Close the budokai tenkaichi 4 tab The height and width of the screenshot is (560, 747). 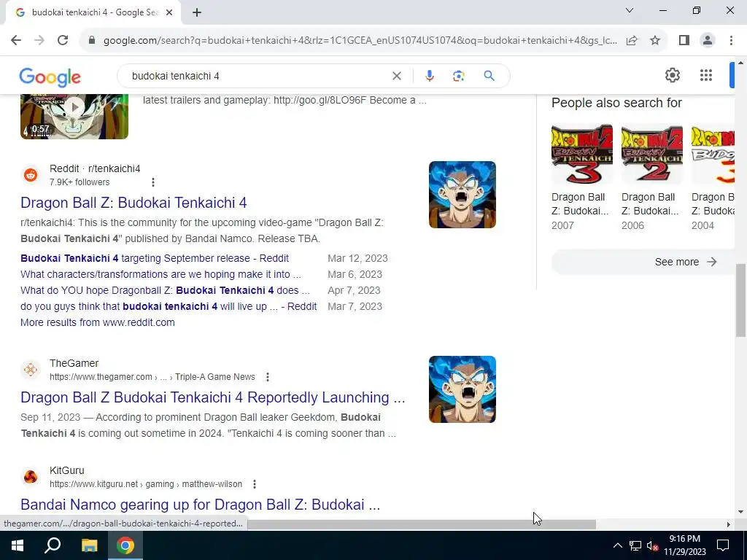tap(169, 13)
